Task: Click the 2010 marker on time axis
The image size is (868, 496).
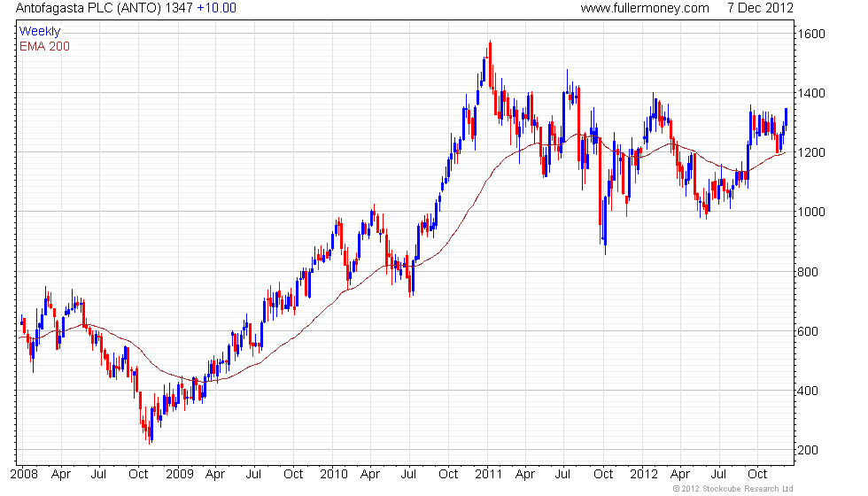Action: [334, 475]
